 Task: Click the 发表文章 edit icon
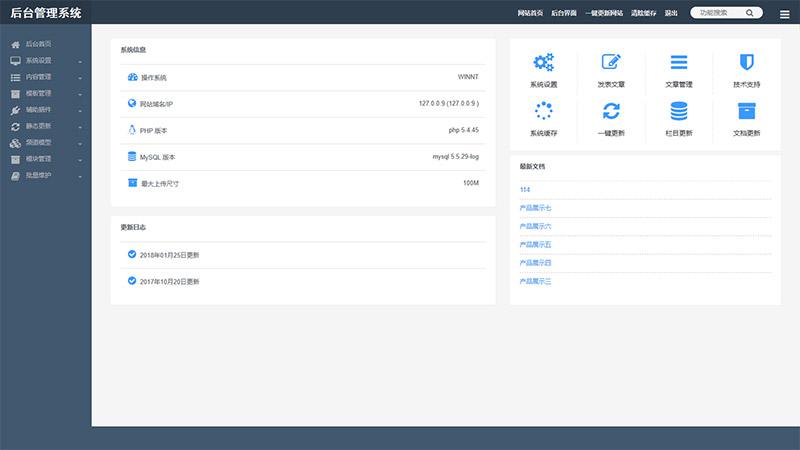click(x=611, y=63)
